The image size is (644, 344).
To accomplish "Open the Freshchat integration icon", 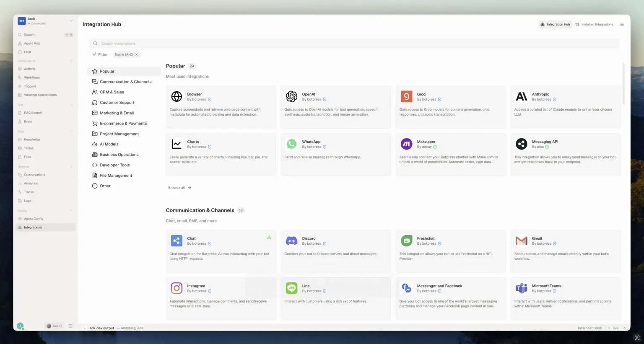I will tap(406, 241).
